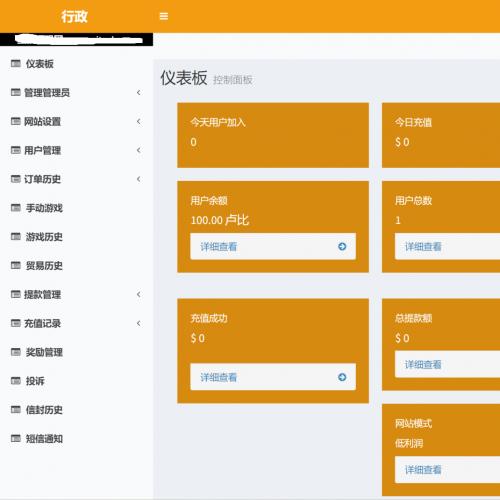
Task: Expand the 提款管理 submenu chevron
Action: (139, 294)
